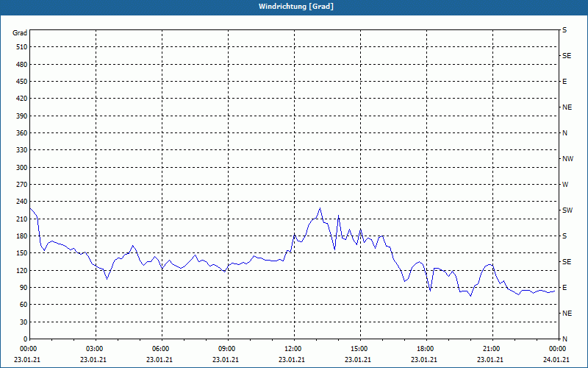Select the 480 degree axis value
This screenshot has height=368, width=588.
click(x=22, y=65)
